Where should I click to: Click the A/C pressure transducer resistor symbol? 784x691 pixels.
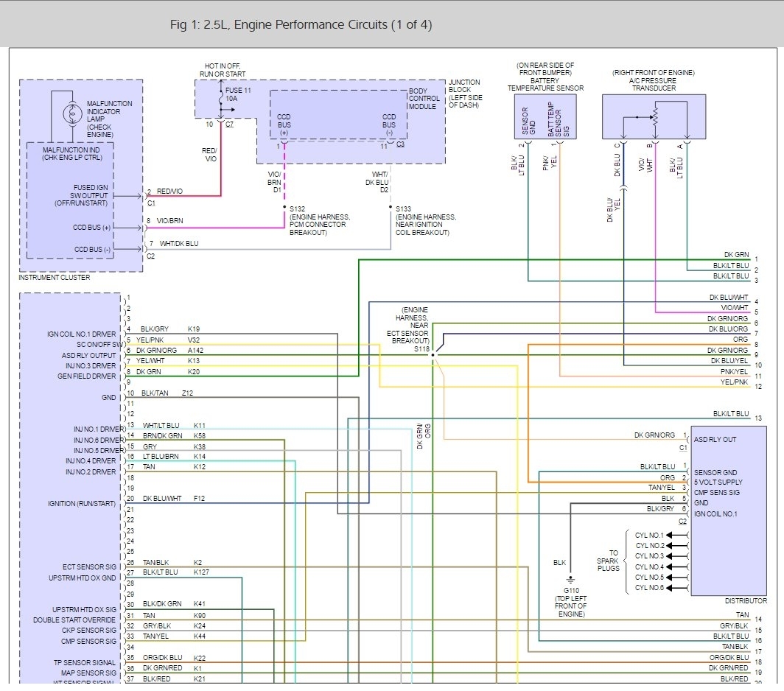pyautogui.click(x=652, y=116)
